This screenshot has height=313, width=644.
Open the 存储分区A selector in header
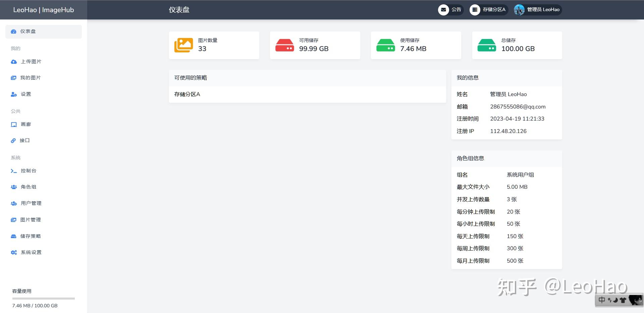[489, 10]
